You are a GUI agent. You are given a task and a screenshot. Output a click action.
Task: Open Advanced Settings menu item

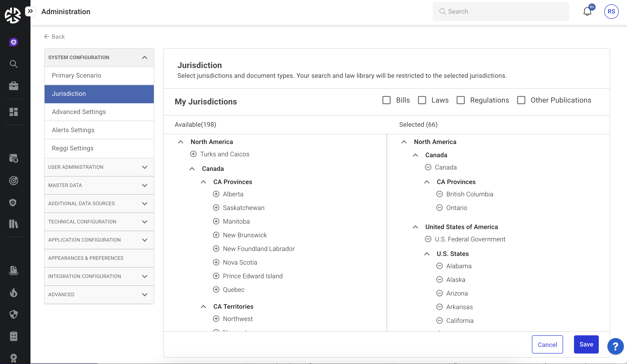[79, 112]
